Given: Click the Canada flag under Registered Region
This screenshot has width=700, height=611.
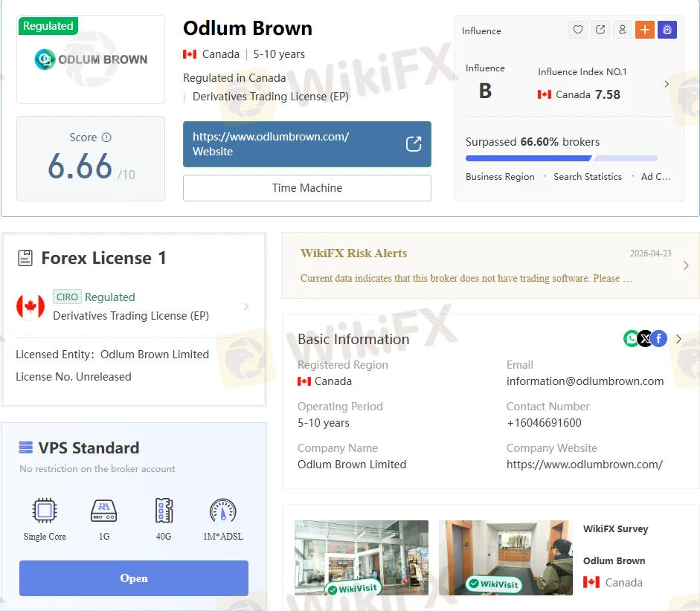Looking at the screenshot, I should tap(304, 381).
